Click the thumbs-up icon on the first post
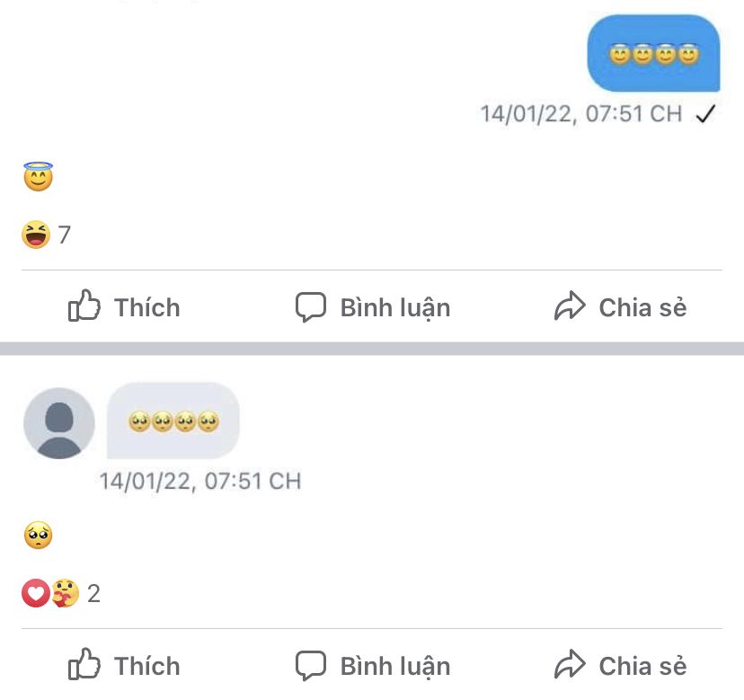The width and height of the screenshot is (744, 700). [84, 306]
